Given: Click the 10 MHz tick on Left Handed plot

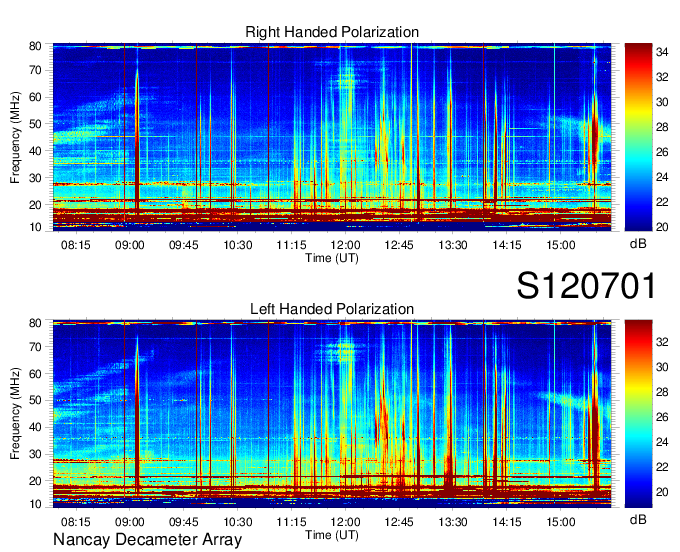Looking at the screenshot, I should coord(35,504).
